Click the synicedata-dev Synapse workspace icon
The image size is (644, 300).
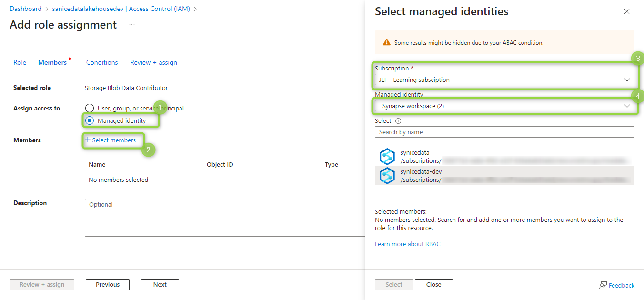[387, 175]
